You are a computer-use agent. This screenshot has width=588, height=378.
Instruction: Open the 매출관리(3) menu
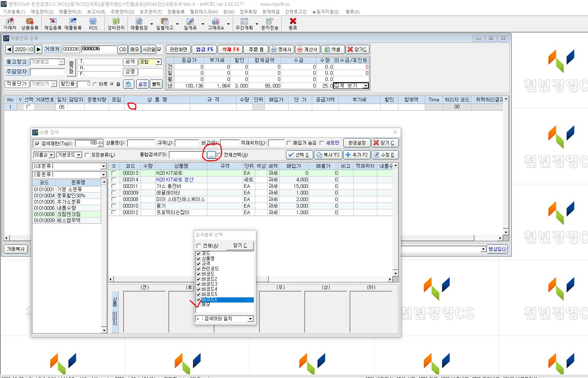click(70, 12)
